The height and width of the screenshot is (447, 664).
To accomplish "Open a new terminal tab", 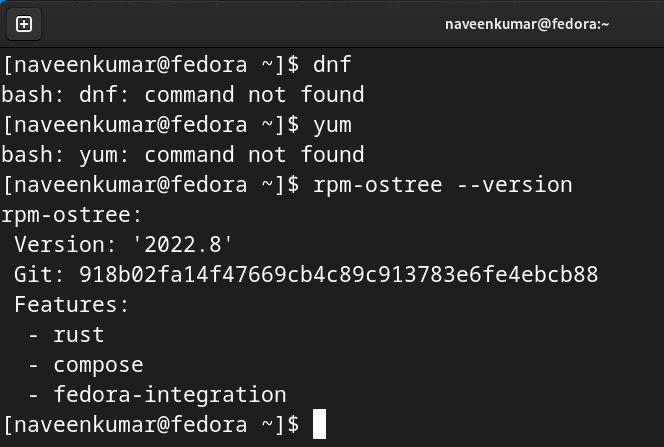I will (x=24, y=23).
